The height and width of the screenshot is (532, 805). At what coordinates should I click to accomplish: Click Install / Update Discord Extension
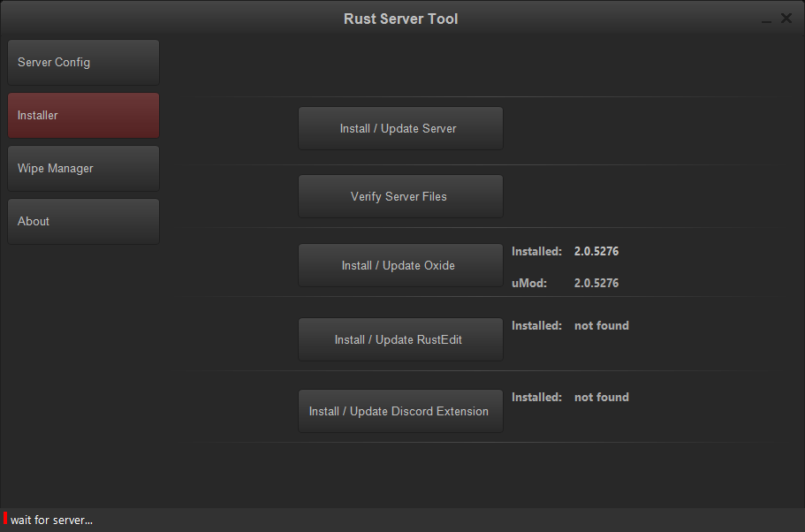tap(400, 412)
